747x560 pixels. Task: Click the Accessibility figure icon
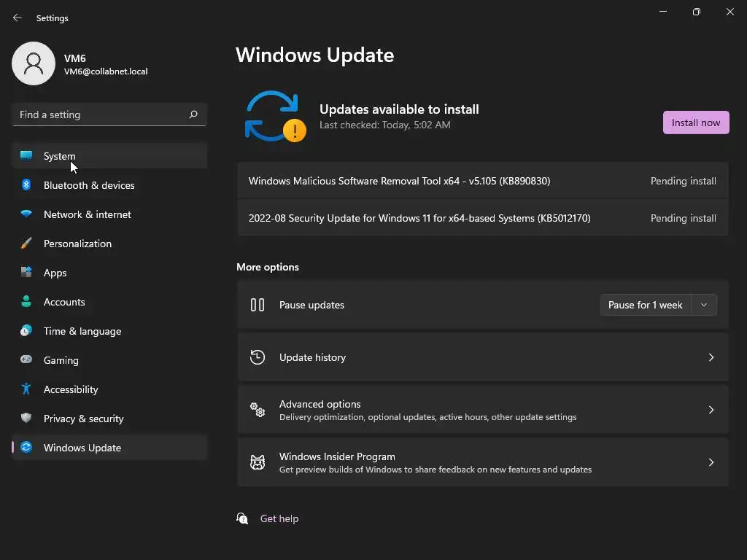[x=26, y=389]
